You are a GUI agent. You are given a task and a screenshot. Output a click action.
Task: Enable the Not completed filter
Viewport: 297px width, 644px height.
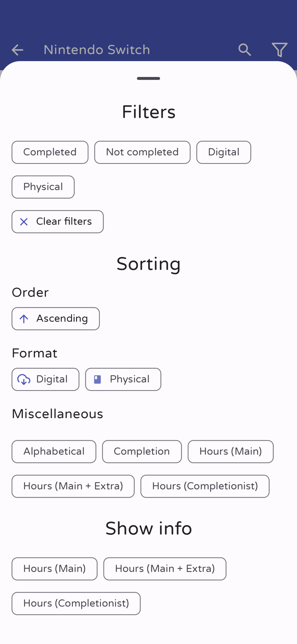(142, 152)
